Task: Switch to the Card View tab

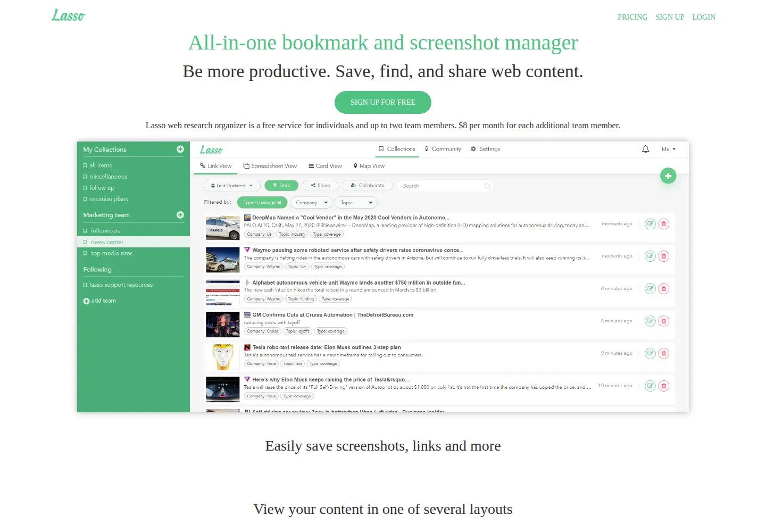Action: click(x=325, y=166)
